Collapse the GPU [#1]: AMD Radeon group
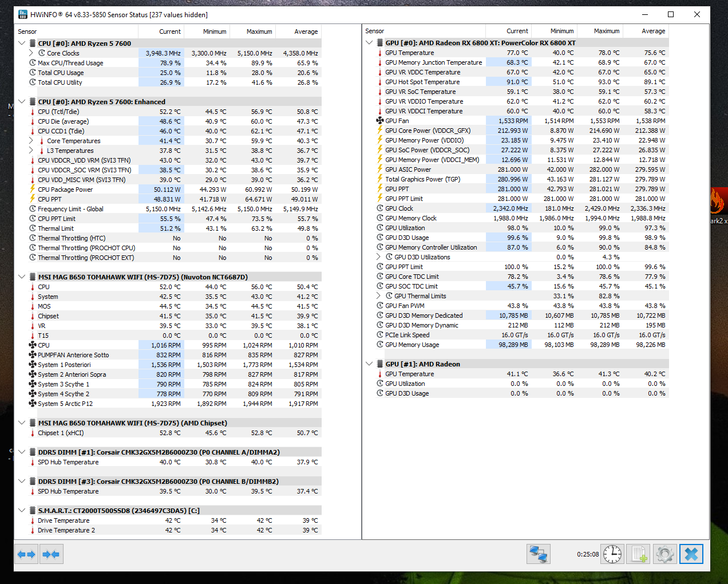 (369, 364)
